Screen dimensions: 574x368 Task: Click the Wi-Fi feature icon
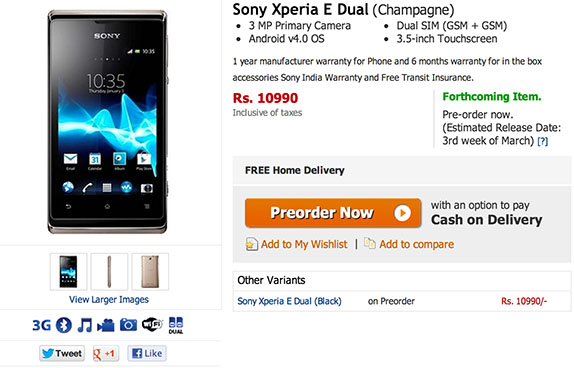[x=152, y=324]
